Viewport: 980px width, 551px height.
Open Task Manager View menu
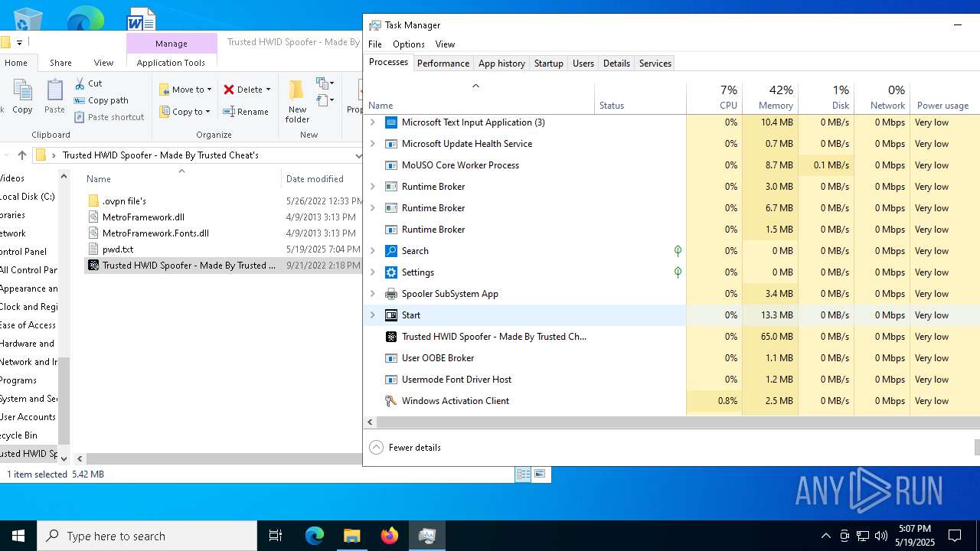click(445, 44)
